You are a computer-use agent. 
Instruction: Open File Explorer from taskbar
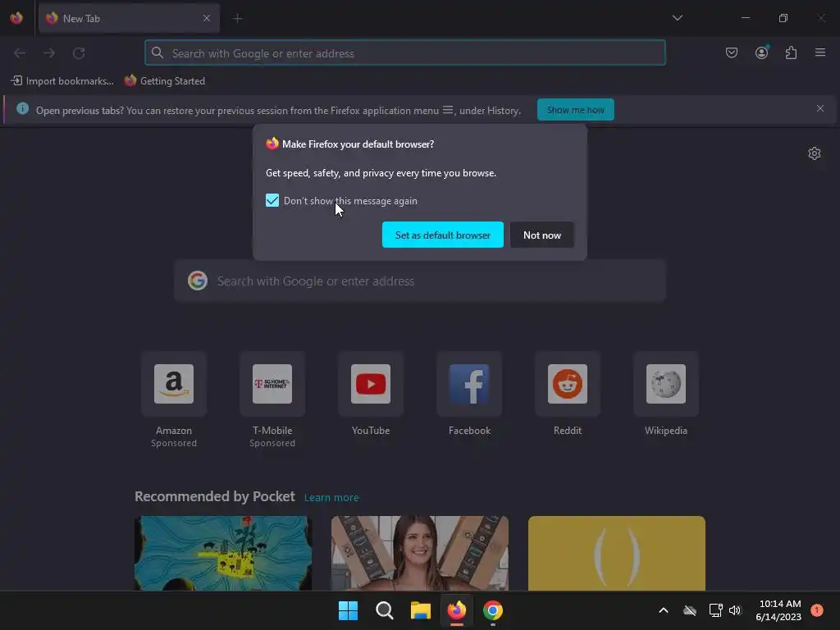[x=421, y=610]
